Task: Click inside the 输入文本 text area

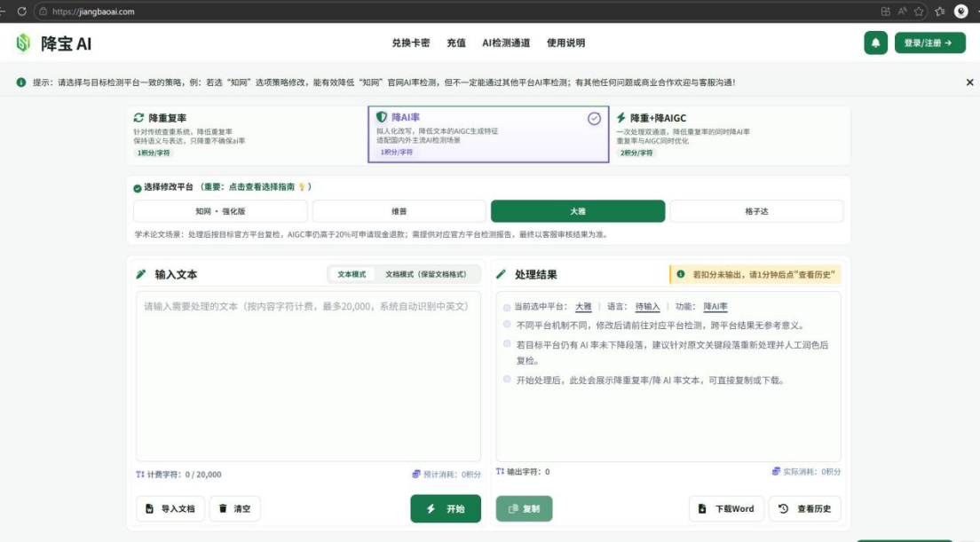Action: pyautogui.click(x=308, y=376)
